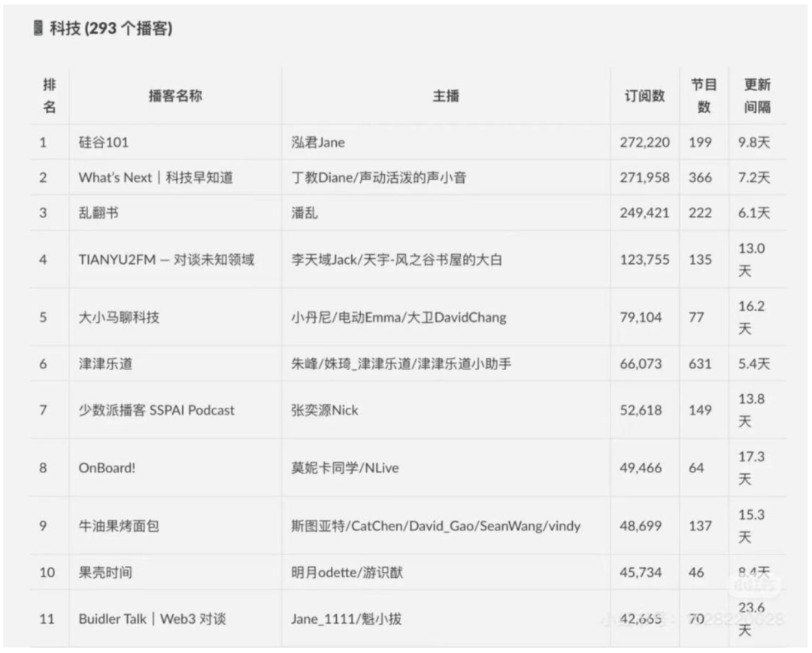The width and height of the screenshot is (812, 653).
Task: Select the 果壳时间 podcast name
Action: click(105, 573)
